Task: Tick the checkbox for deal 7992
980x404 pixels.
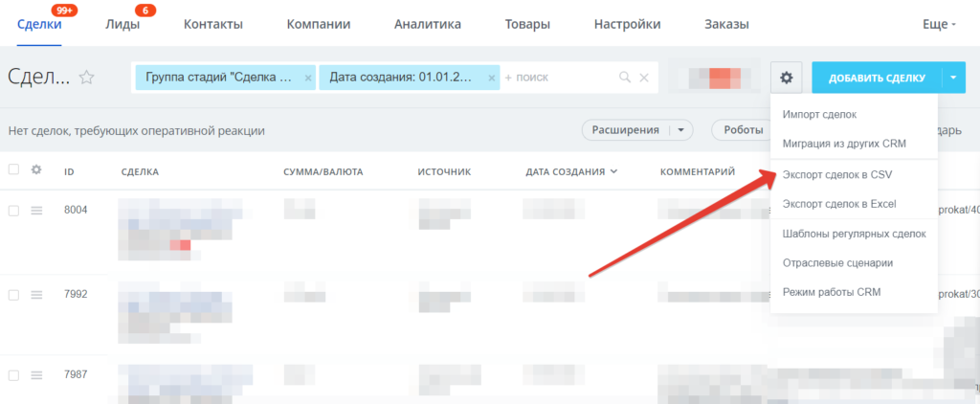Action: pos(13,295)
